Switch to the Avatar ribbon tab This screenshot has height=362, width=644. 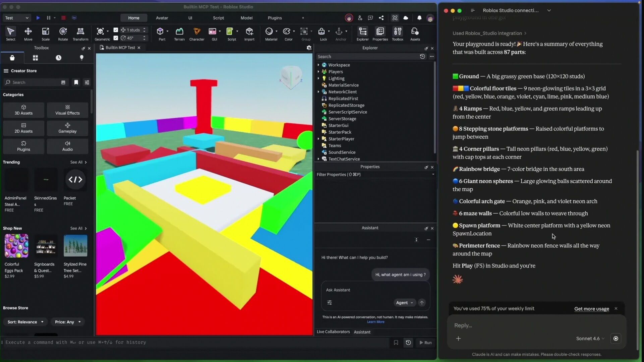162,18
